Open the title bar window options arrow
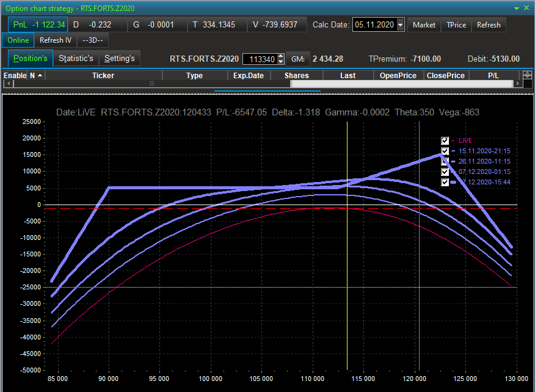Screen dimensions: 535x392 pos(517,8)
